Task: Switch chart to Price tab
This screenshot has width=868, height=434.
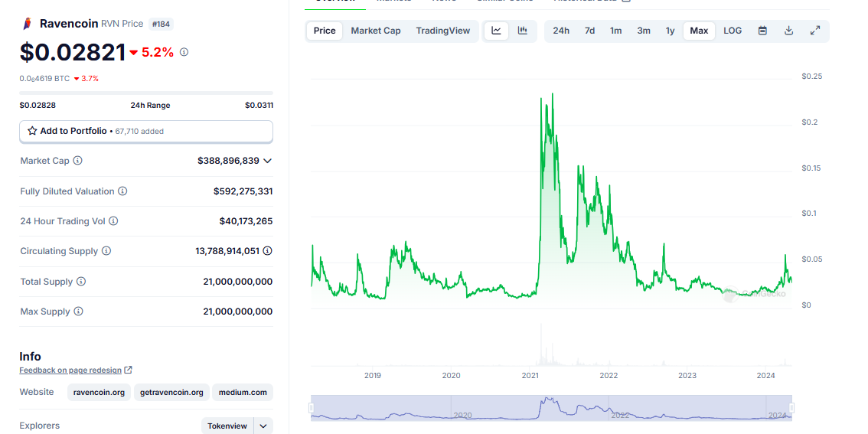Action: pyautogui.click(x=325, y=31)
